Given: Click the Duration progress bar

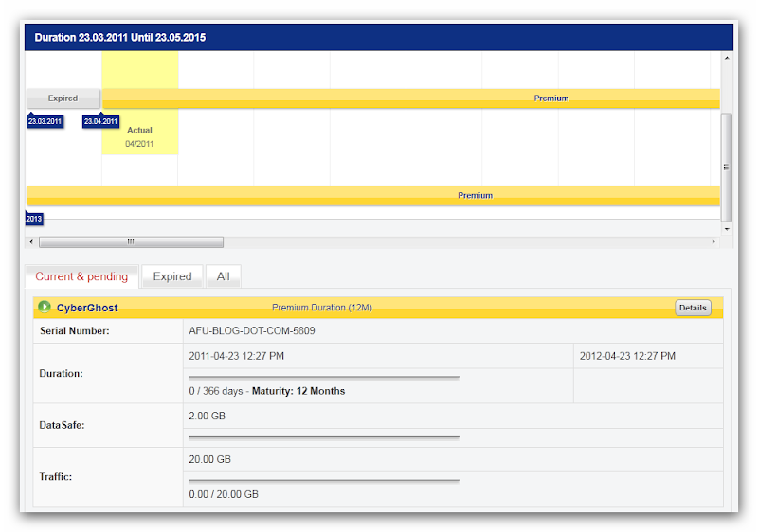Looking at the screenshot, I should [324, 378].
